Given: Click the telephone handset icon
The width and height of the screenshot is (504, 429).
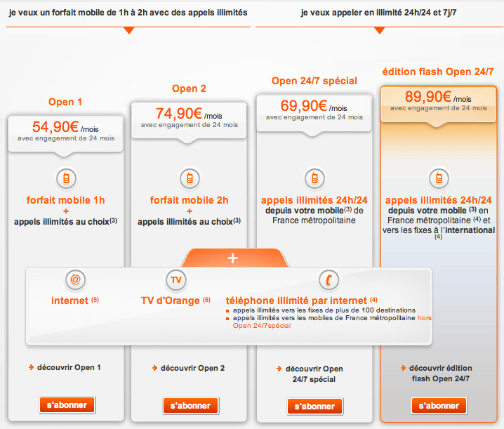Looking at the screenshot, I should tap(329, 279).
